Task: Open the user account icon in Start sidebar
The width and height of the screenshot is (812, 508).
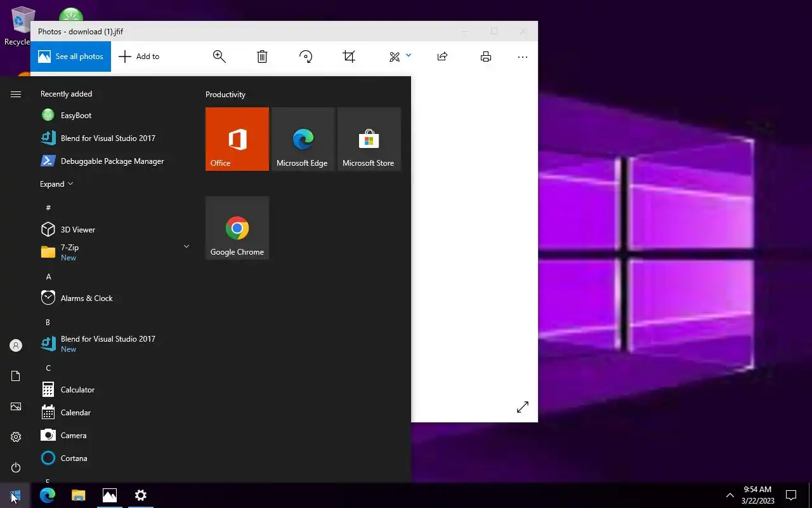Action: point(16,345)
